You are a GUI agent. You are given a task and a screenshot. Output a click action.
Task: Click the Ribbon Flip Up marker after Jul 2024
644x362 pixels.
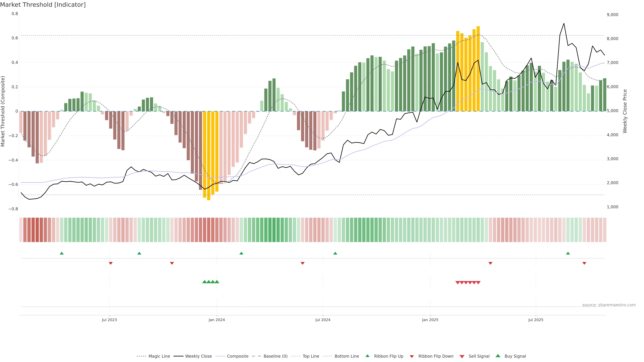(x=335, y=253)
